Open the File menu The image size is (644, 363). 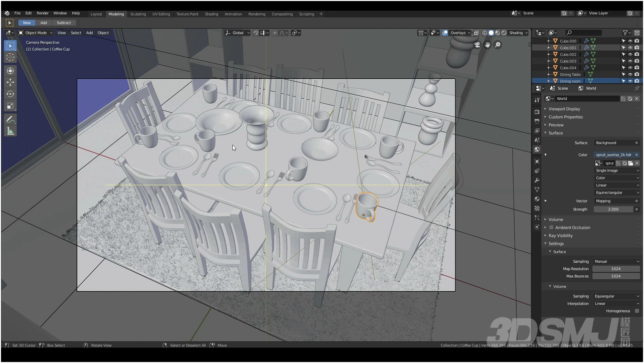[x=18, y=13]
